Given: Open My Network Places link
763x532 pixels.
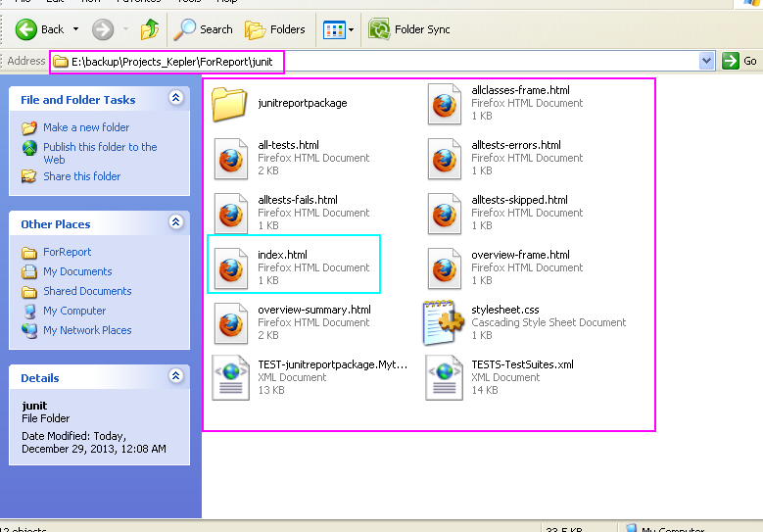Looking at the screenshot, I should [x=87, y=330].
